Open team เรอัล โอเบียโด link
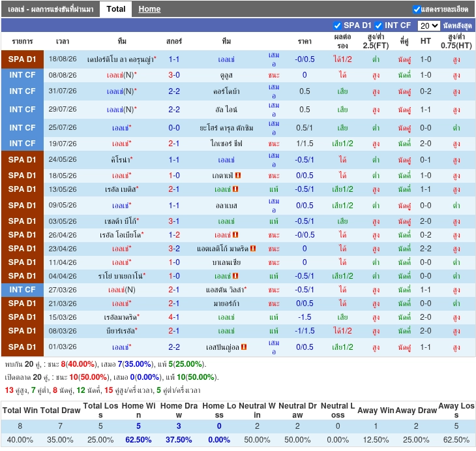The image size is (476, 451). click(x=121, y=234)
